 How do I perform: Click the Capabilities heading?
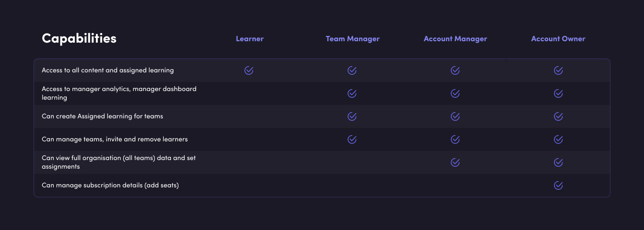click(79, 38)
